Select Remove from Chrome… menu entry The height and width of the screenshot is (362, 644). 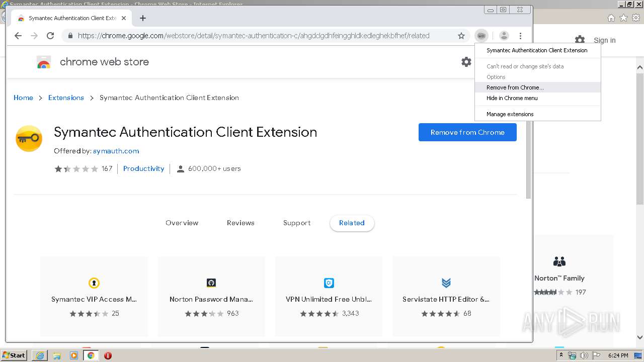(538, 87)
